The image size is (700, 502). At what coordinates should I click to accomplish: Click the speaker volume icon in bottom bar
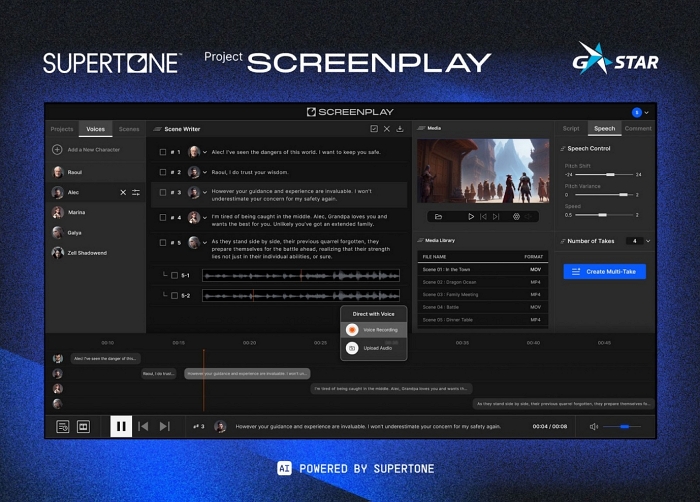coord(594,426)
